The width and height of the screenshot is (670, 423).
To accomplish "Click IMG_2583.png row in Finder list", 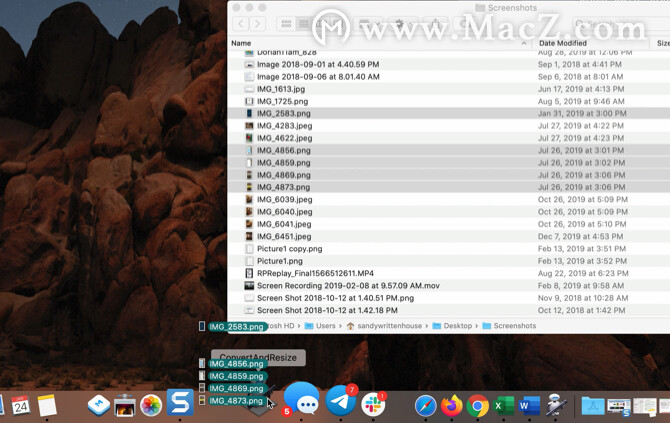I will click(449, 114).
